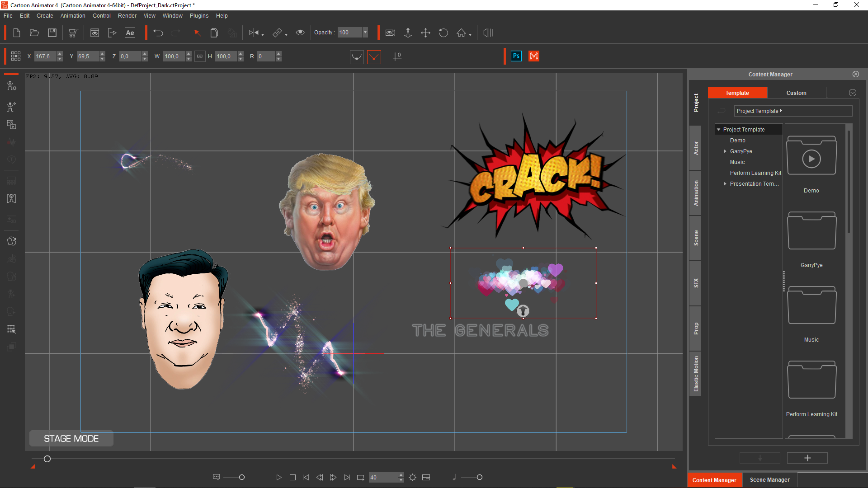Open the SFX vertical tab
868x488 pixels.
696,283
